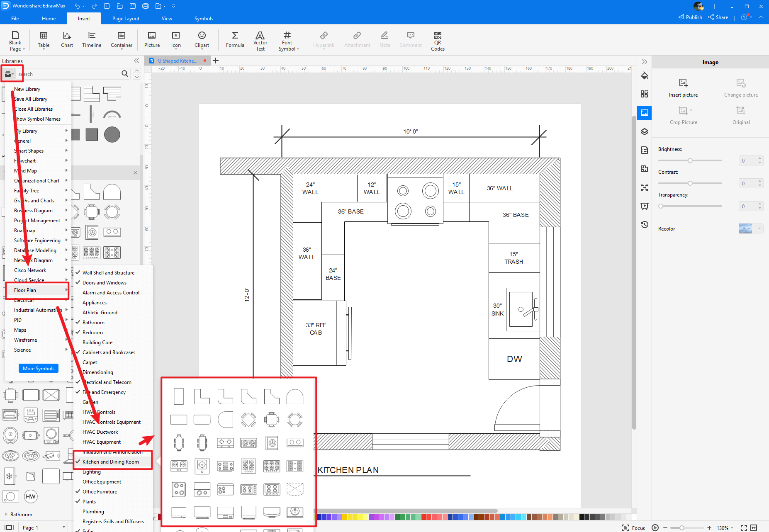Add a Hyperlink from the ribbon
The width and height of the screenshot is (769, 532).
point(324,40)
